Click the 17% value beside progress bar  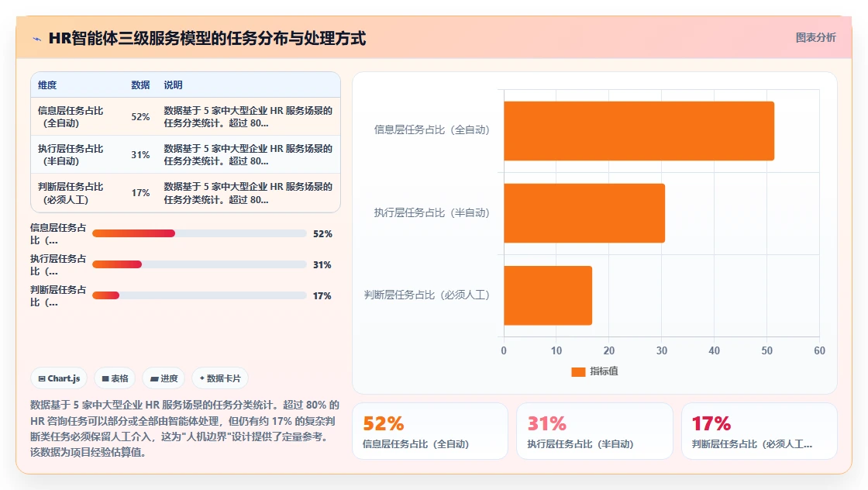click(x=322, y=295)
